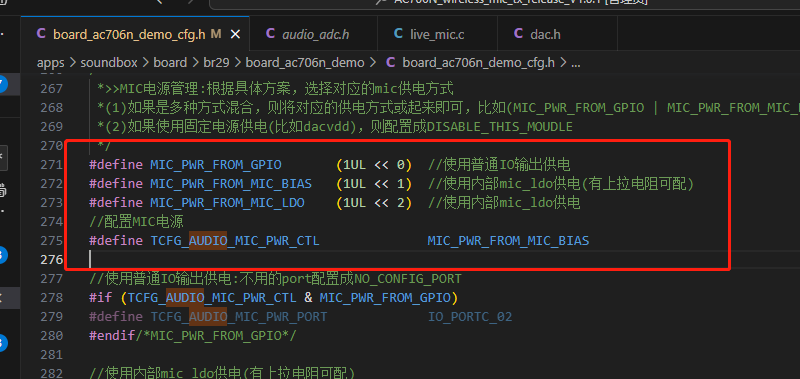
Task: Click the //使用普通IO输出供电 comment on line 271
Action: [x=499, y=164]
